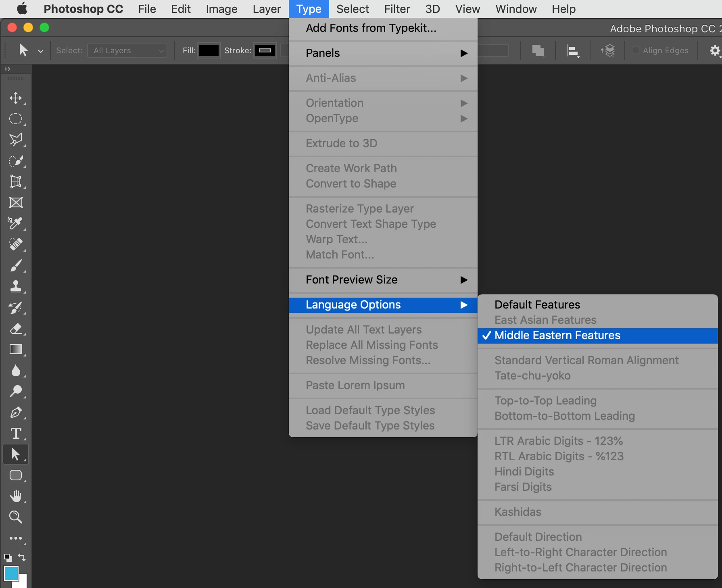The width and height of the screenshot is (722, 588).
Task: Open the Help menu
Action: pyautogui.click(x=563, y=9)
